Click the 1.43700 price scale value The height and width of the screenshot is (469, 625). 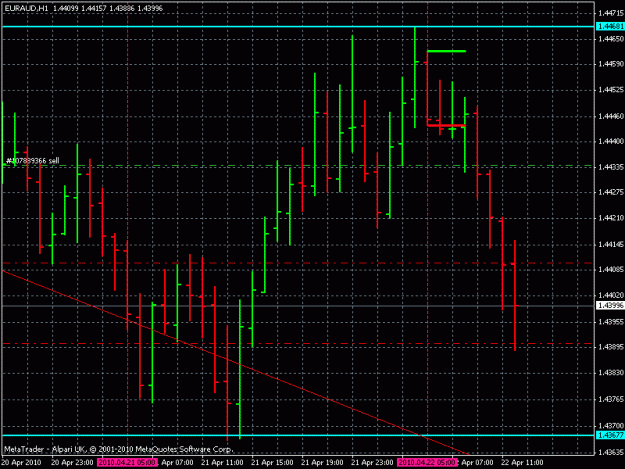pyautogui.click(x=611, y=426)
